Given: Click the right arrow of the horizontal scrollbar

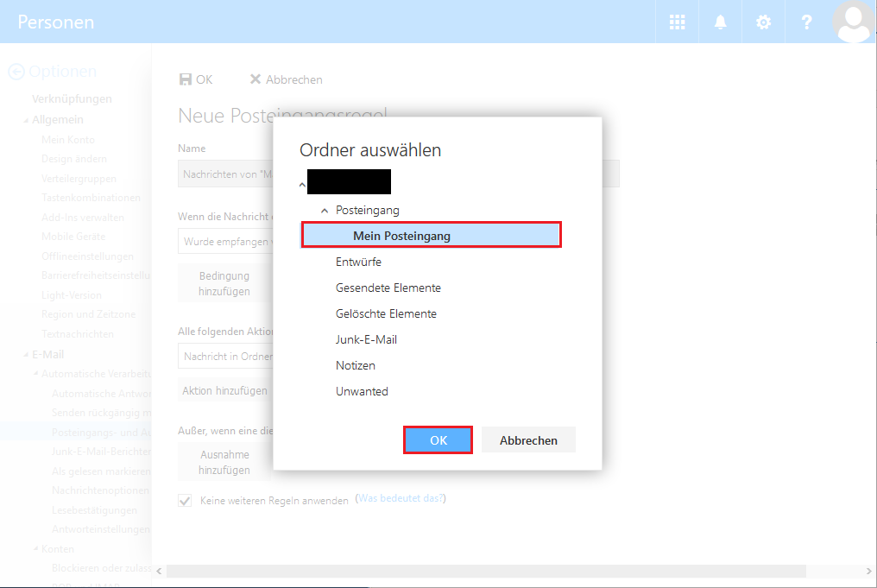Looking at the screenshot, I should click(x=869, y=570).
